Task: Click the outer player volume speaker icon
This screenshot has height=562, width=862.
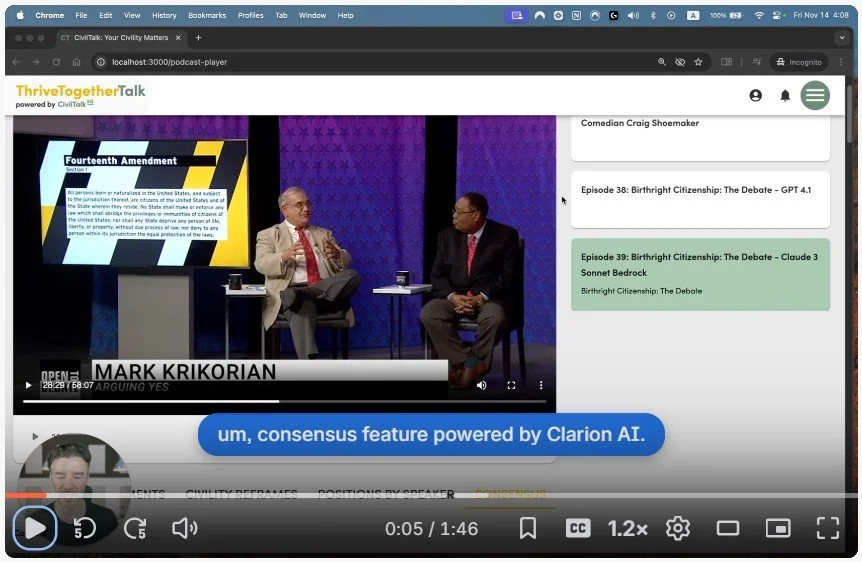Action: (185, 528)
